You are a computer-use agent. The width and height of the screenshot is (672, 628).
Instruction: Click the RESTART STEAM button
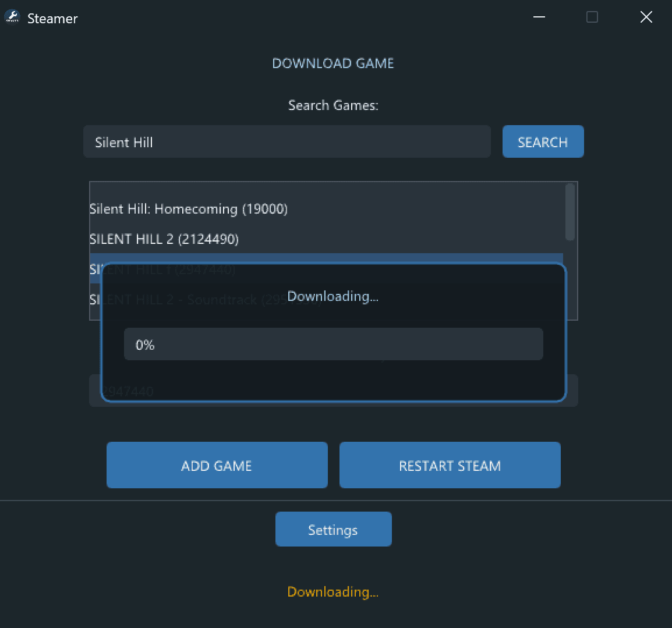[x=450, y=465]
